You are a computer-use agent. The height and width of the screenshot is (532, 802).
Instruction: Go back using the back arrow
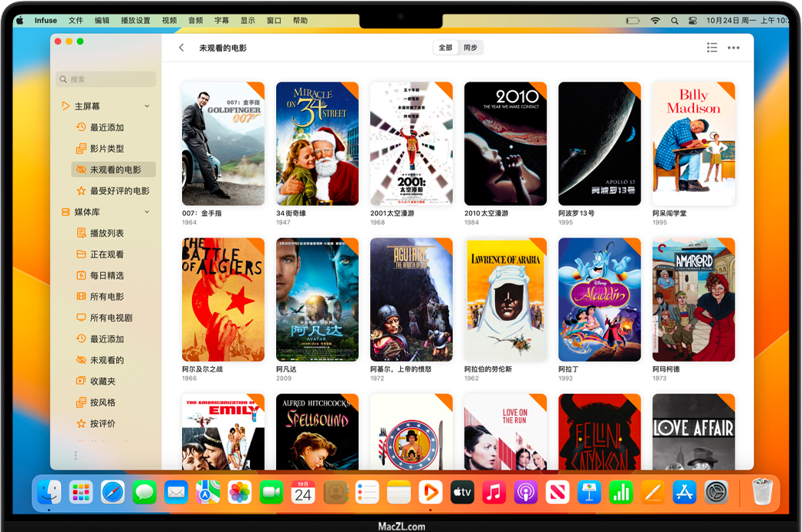[x=181, y=48]
